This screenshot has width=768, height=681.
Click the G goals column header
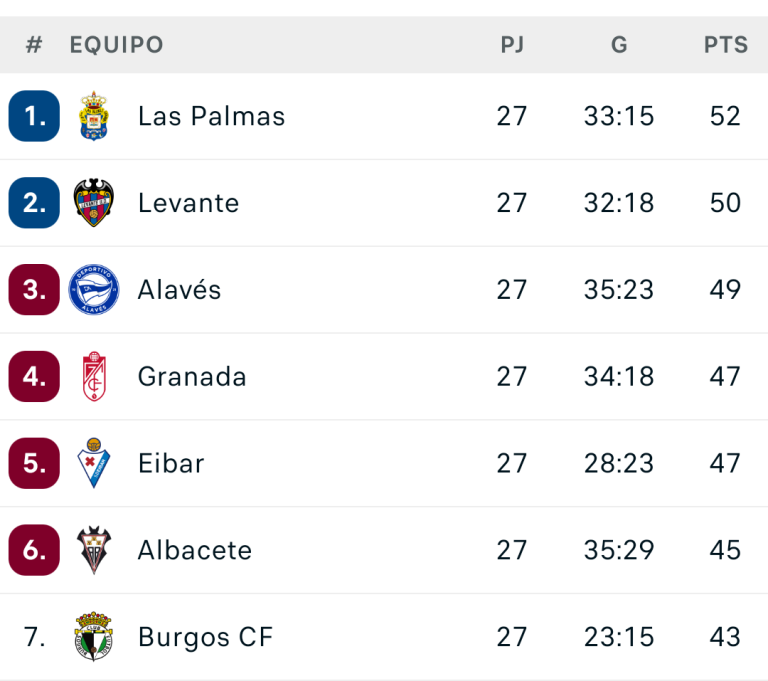pyautogui.click(x=619, y=45)
